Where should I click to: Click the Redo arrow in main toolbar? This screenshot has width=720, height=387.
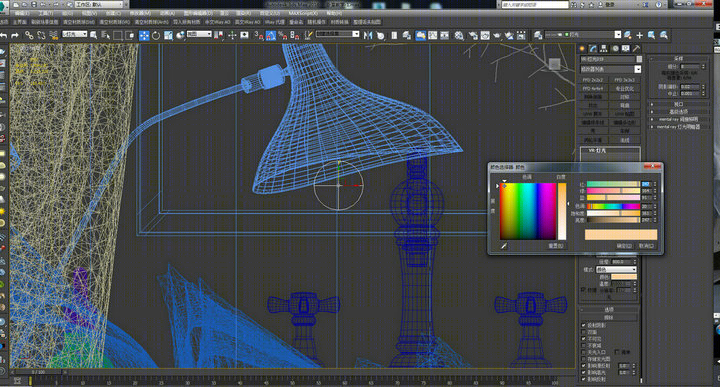(15, 35)
